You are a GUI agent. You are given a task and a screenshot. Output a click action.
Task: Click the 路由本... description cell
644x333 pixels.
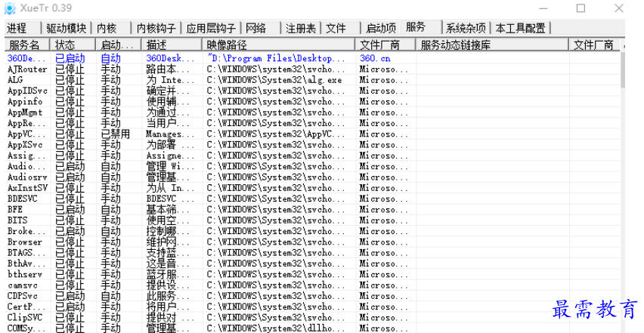[x=168, y=69]
